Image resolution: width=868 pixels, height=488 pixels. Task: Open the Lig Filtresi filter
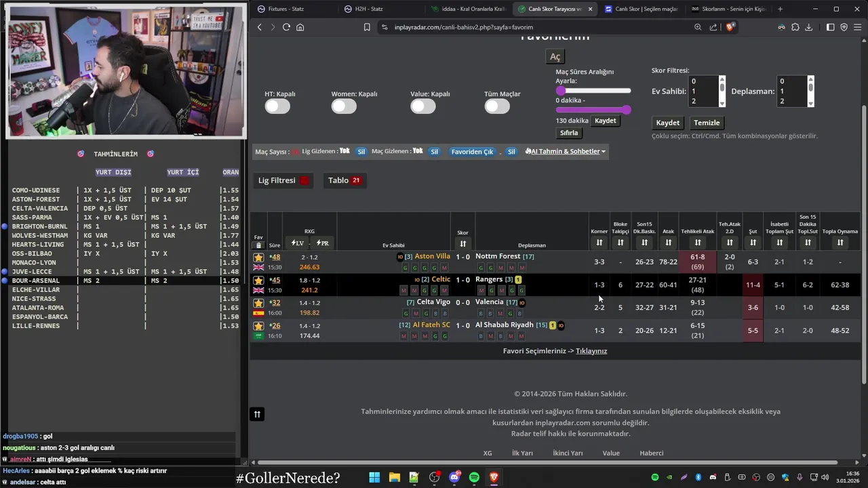283,180
